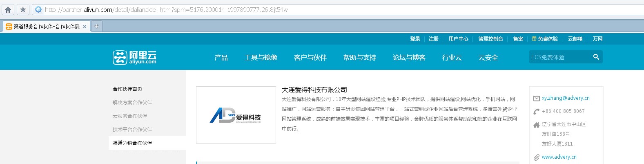Click the 免费体验 gift icon link

point(544,39)
